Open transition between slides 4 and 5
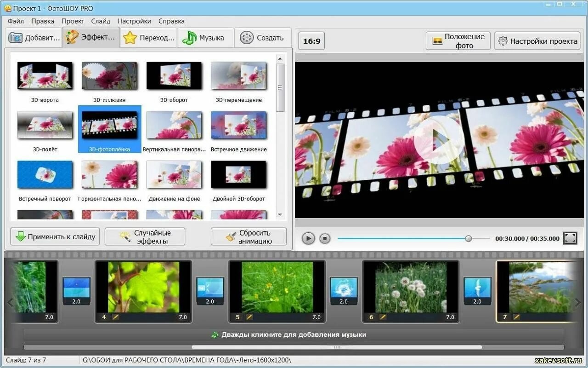The image size is (588, 368). coord(210,291)
